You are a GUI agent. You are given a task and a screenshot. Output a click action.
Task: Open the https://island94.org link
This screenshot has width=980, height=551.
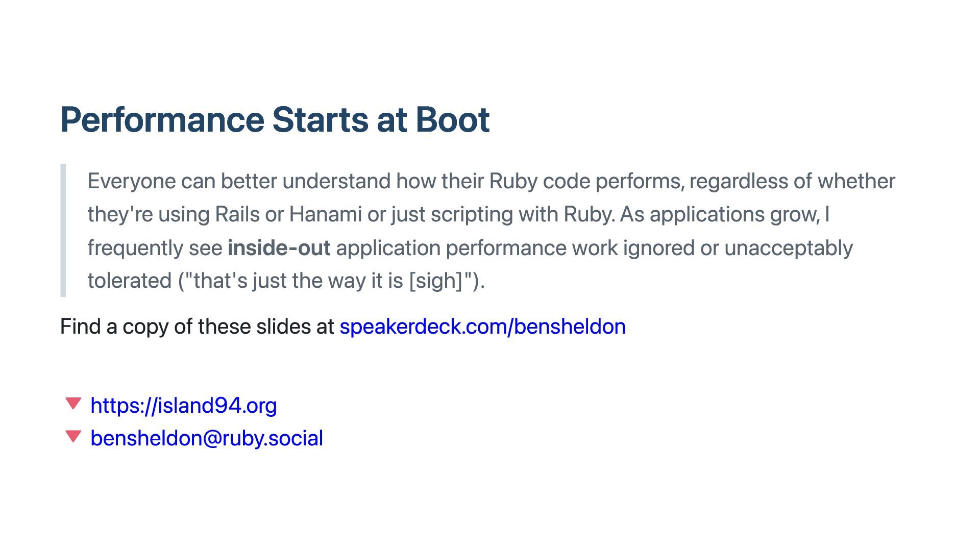pos(183,405)
